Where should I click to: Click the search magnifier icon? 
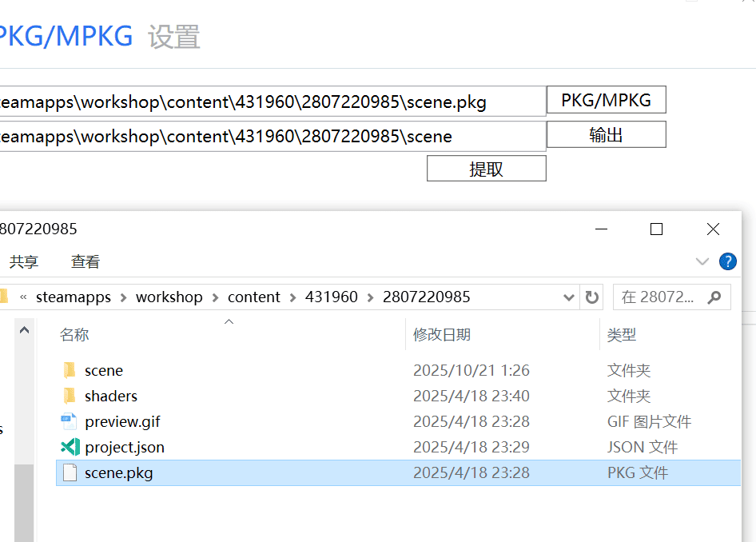coord(714,297)
